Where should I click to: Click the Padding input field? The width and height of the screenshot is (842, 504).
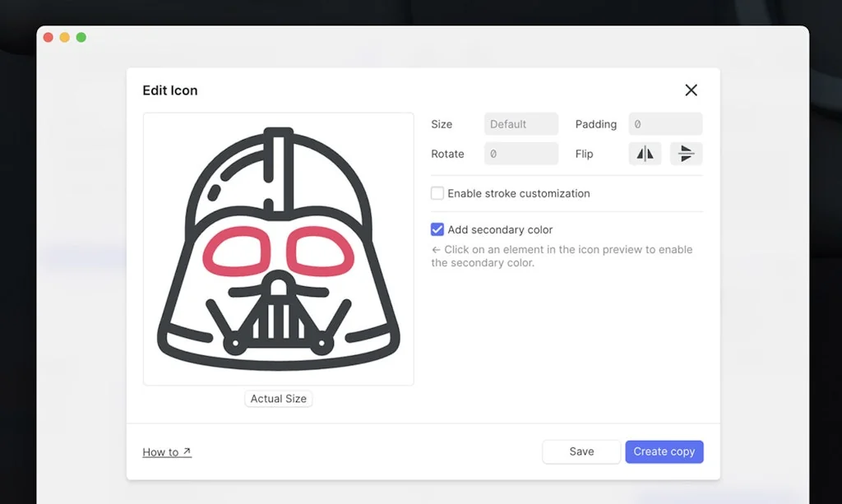(x=665, y=124)
